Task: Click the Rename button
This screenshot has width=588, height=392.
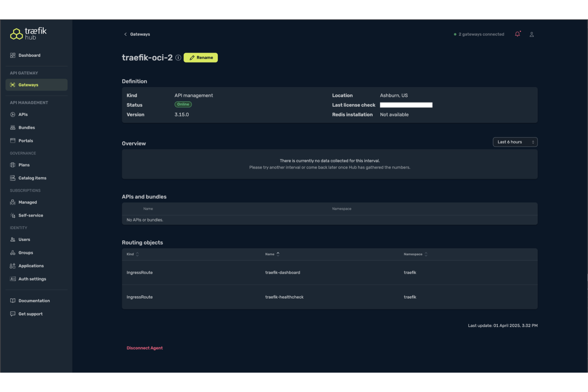Action: point(201,58)
